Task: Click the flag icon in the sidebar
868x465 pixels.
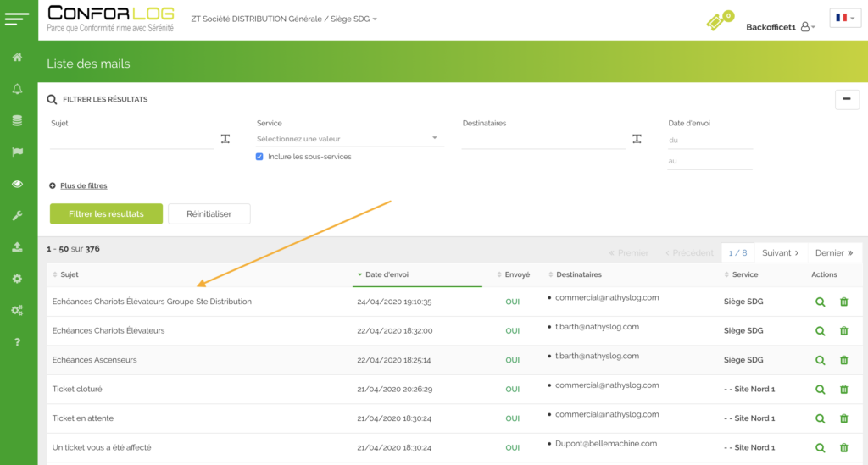Action: pos(17,152)
